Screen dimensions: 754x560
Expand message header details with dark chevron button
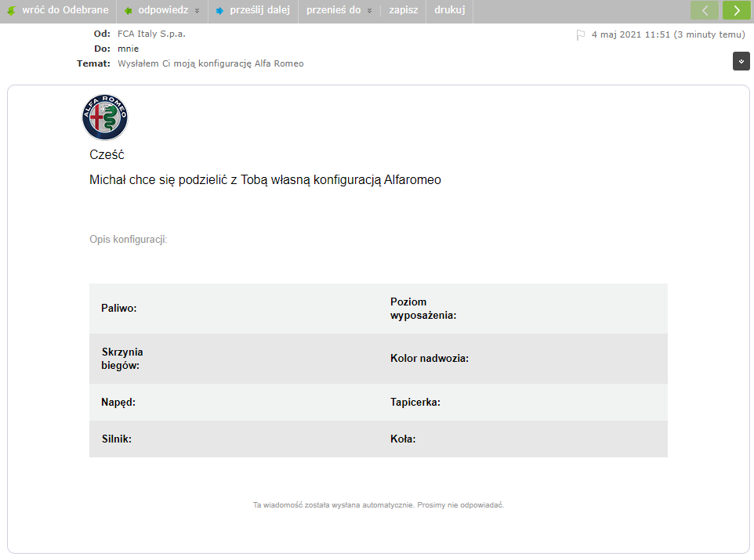click(x=741, y=61)
